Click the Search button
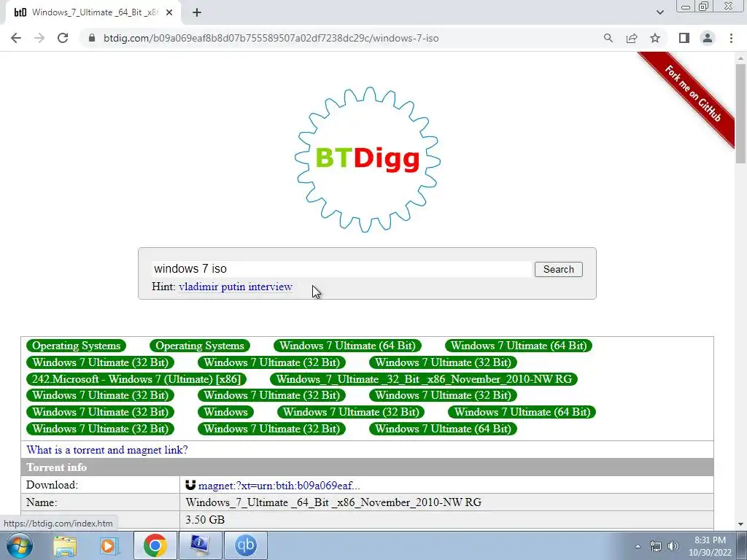This screenshot has width=747, height=560. pyautogui.click(x=558, y=270)
